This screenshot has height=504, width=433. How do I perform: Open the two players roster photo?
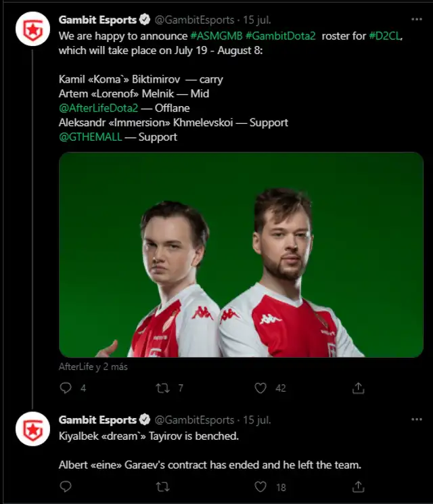241,255
